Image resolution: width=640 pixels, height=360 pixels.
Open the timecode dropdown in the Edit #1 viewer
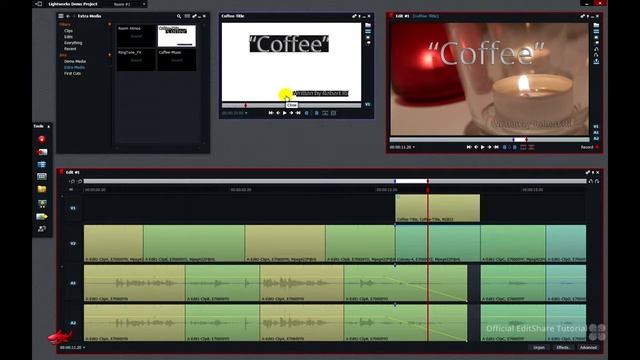414,147
